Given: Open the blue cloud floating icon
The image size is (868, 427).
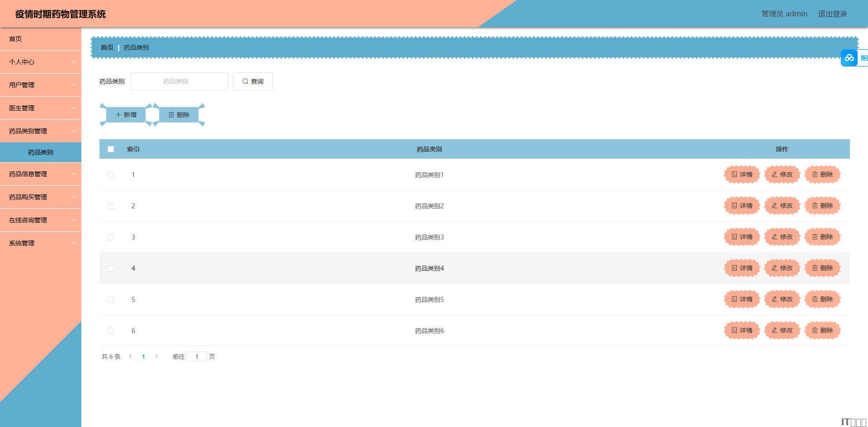Looking at the screenshot, I should [849, 58].
